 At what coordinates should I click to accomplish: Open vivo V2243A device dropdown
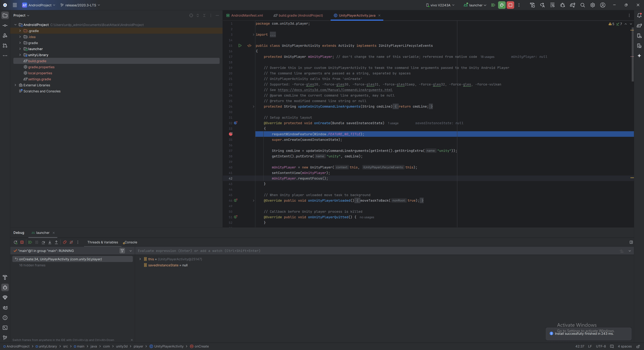click(440, 5)
